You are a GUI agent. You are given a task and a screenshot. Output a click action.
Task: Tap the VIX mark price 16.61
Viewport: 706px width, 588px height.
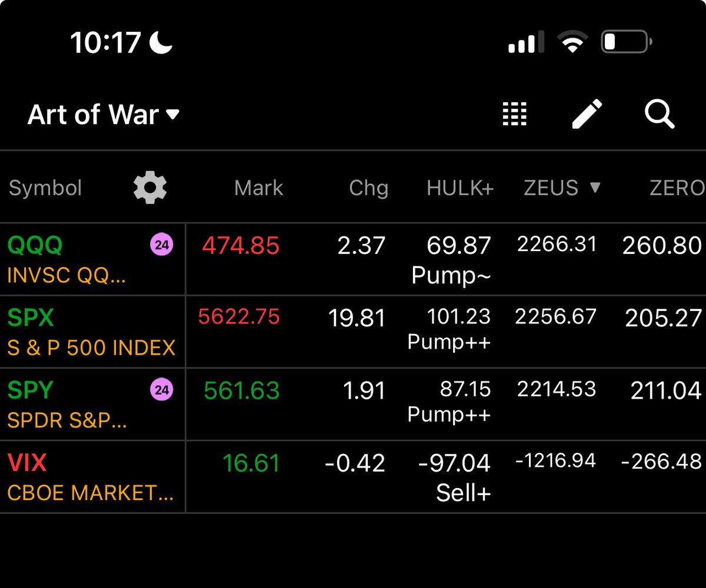251,463
